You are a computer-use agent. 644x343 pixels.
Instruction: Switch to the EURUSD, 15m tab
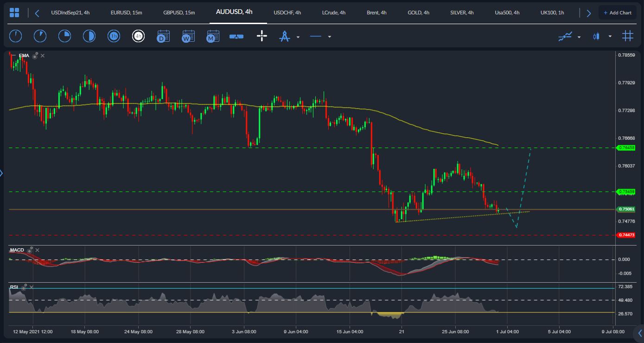[126, 13]
